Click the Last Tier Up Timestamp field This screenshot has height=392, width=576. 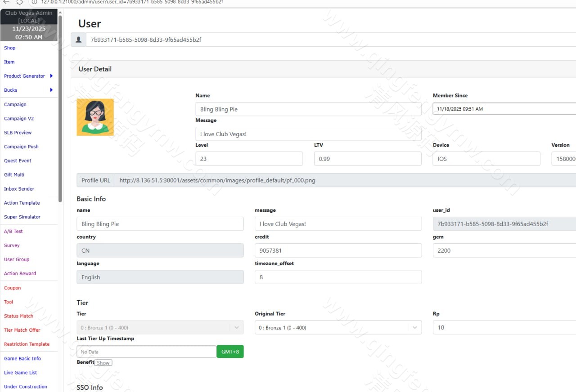coord(146,352)
